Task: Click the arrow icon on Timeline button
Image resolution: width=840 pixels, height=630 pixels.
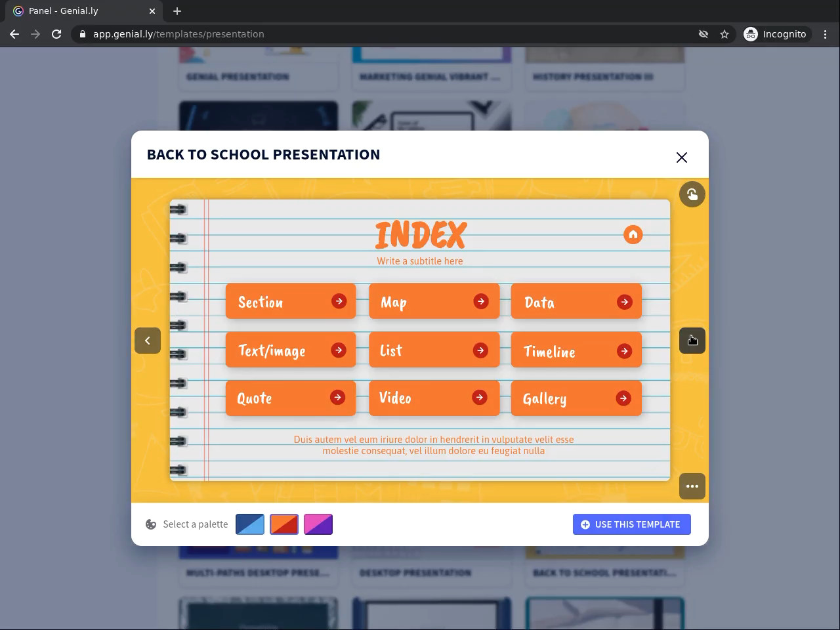Action: tap(624, 351)
